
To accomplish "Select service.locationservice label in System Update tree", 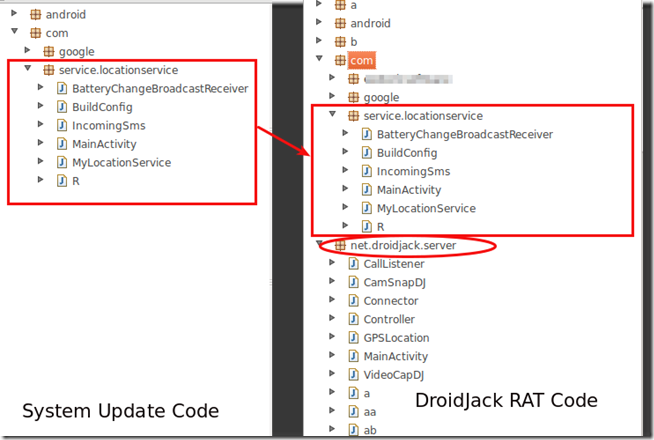I will [118, 70].
